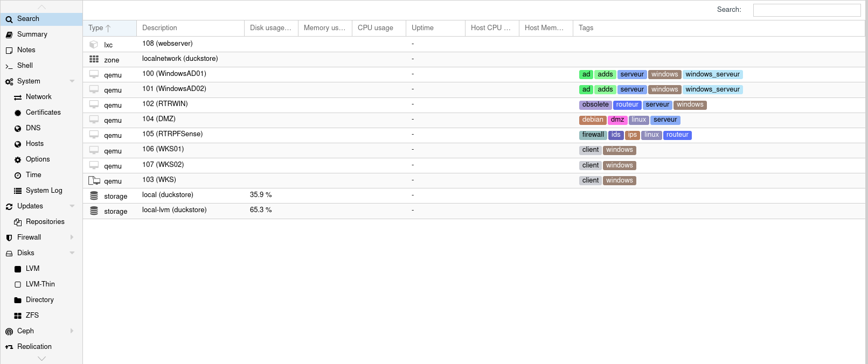Collapse the Updates section arrow
868x364 pixels.
click(x=72, y=206)
